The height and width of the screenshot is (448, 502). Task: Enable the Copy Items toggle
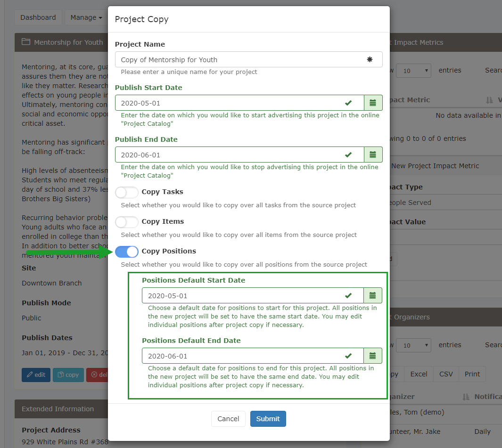(126, 221)
